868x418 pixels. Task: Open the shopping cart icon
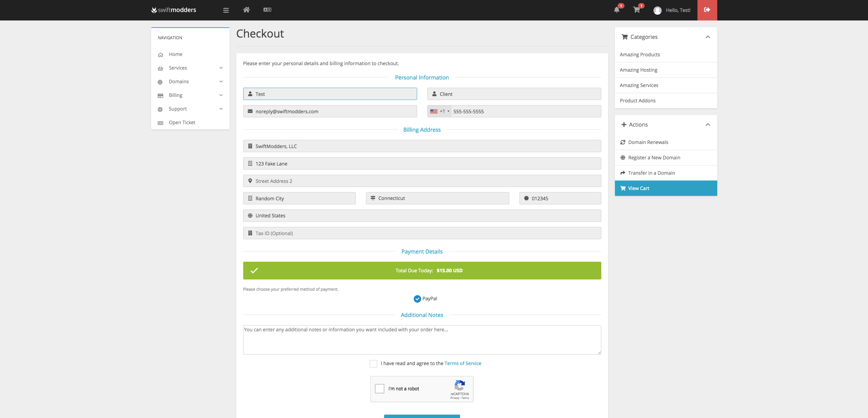tap(636, 10)
